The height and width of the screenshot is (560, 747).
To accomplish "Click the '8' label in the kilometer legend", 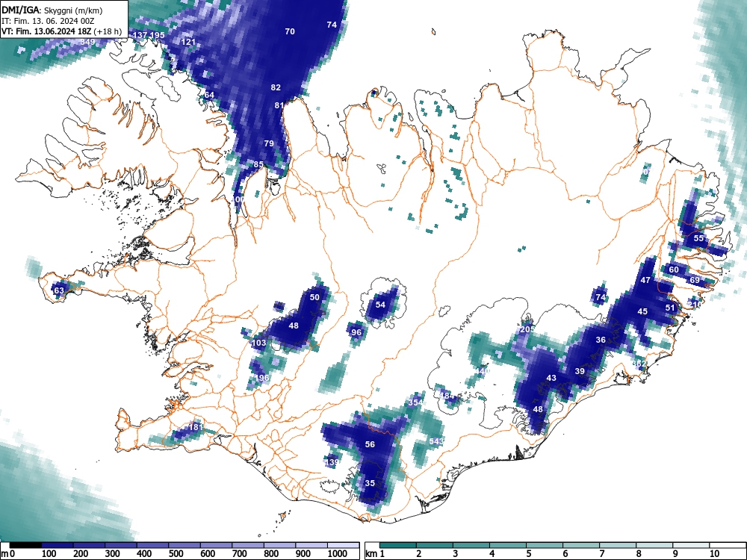I will coord(638,554).
